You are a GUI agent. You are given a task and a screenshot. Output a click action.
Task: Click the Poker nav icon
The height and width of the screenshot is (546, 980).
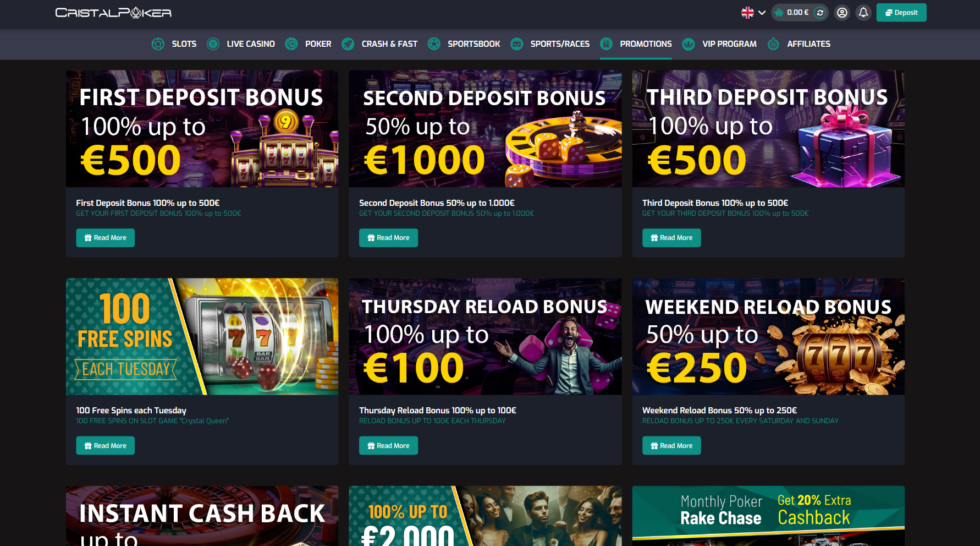coord(291,44)
